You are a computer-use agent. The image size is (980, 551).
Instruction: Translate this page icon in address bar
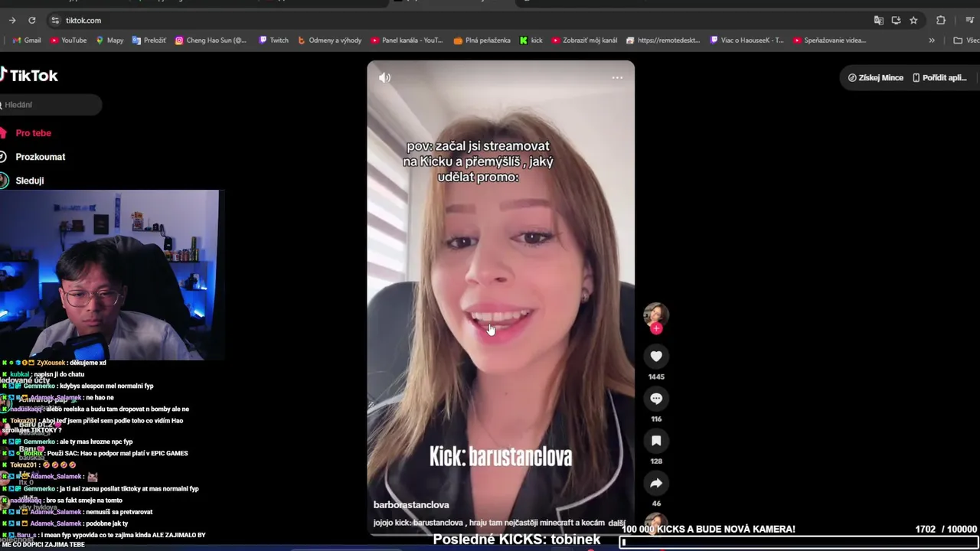click(879, 21)
